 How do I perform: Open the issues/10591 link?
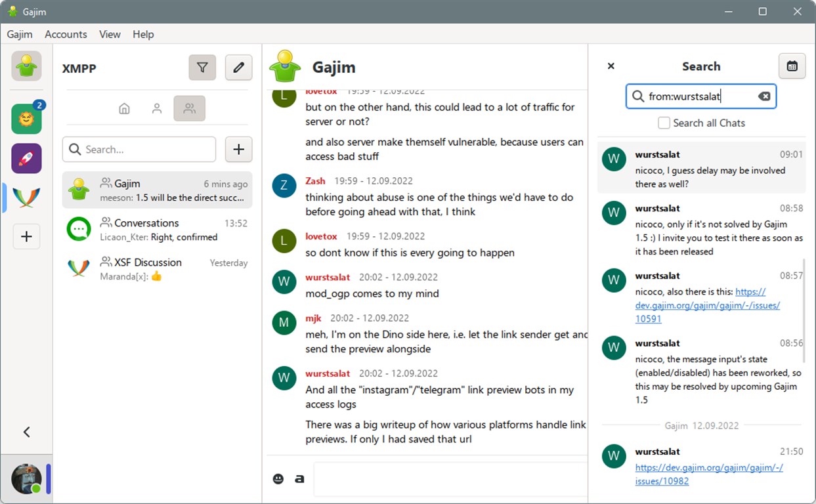[x=708, y=305]
